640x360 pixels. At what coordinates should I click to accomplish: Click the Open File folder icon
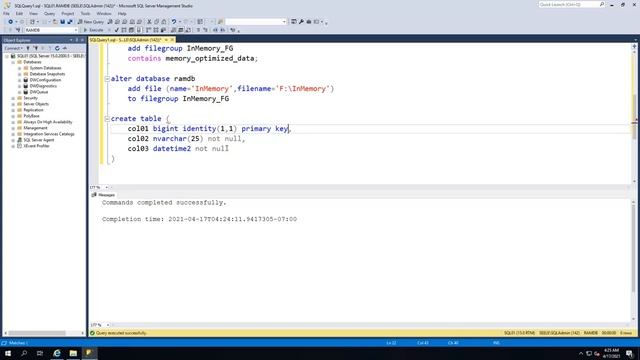tap(55, 22)
